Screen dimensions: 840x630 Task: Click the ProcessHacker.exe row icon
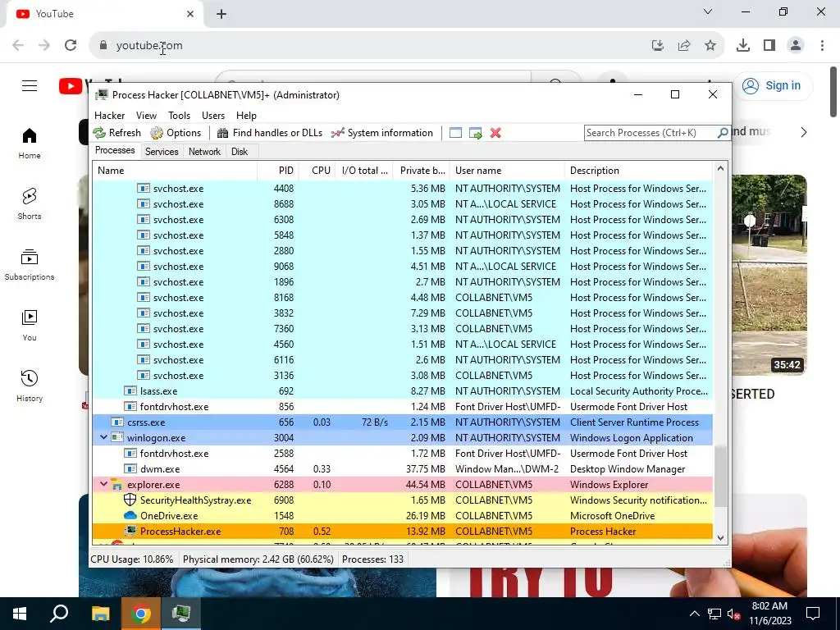(x=130, y=531)
